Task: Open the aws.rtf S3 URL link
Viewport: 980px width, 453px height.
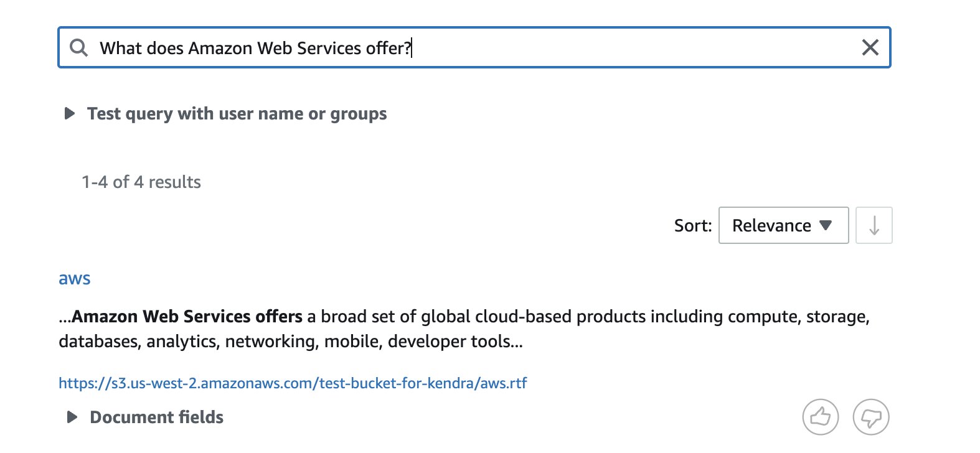Action: (x=293, y=383)
